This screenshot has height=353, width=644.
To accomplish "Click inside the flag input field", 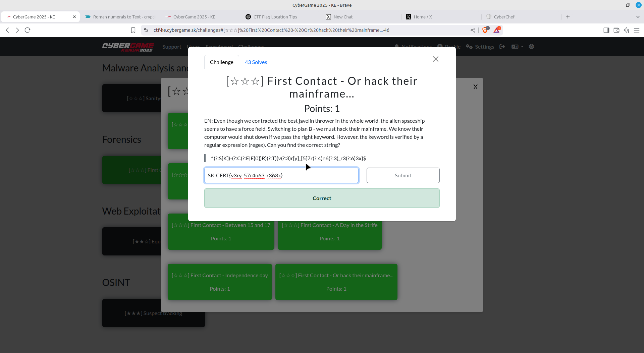I will click(281, 175).
